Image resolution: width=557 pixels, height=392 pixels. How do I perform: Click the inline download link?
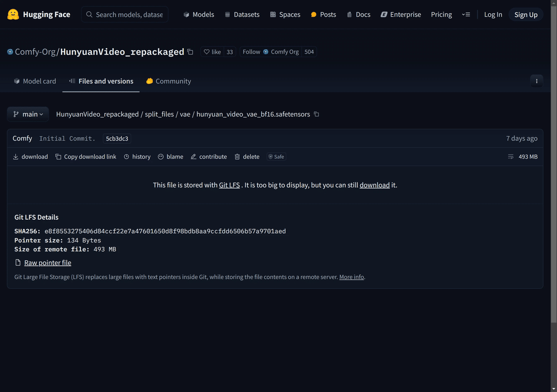click(x=375, y=185)
